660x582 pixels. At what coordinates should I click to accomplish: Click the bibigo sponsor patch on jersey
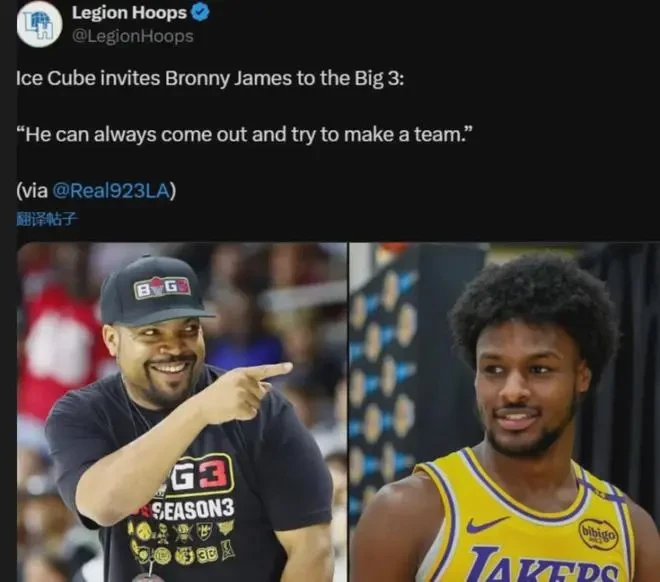(x=598, y=534)
